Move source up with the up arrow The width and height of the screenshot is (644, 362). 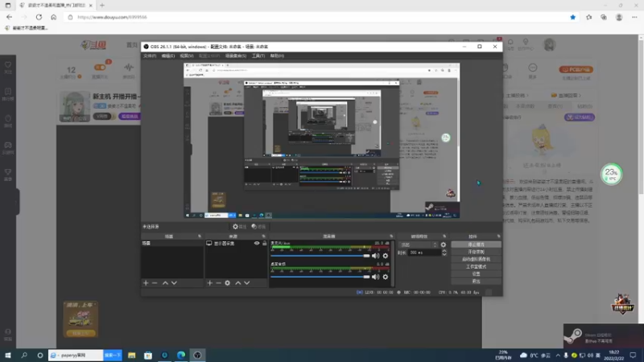237,283
